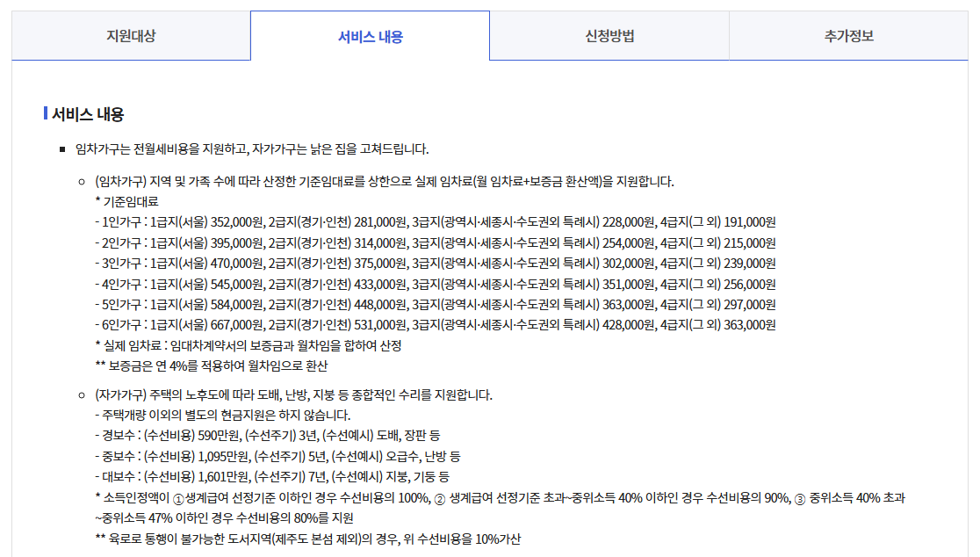Select the 기준임대료 note line
This screenshot has width=980, height=557.
(127, 200)
